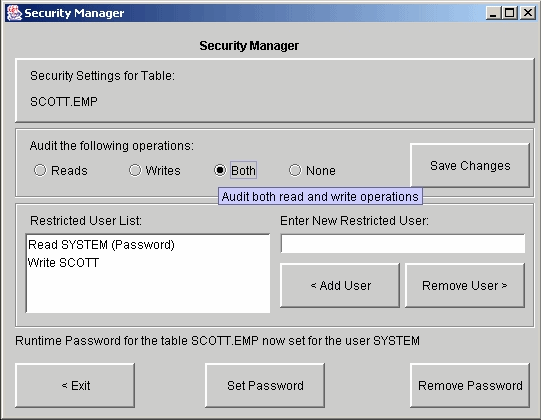The height and width of the screenshot is (420, 541).
Task: Close the Security Manager window
Action: pos(528,13)
